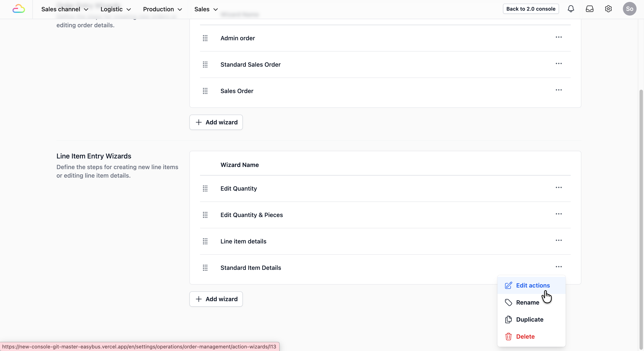The height and width of the screenshot is (351, 644).
Task: Select Rename from the context menu
Action: coord(527,302)
